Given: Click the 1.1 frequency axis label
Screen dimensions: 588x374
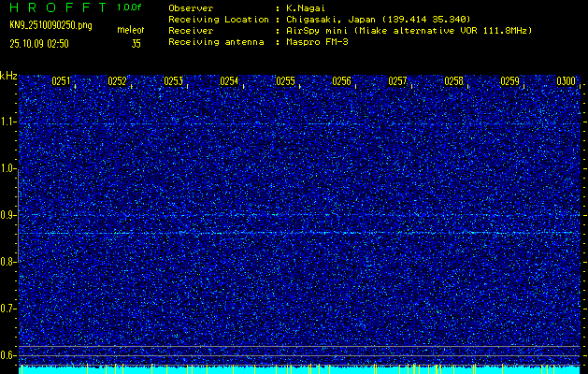Looking at the screenshot, I should click(8, 122).
